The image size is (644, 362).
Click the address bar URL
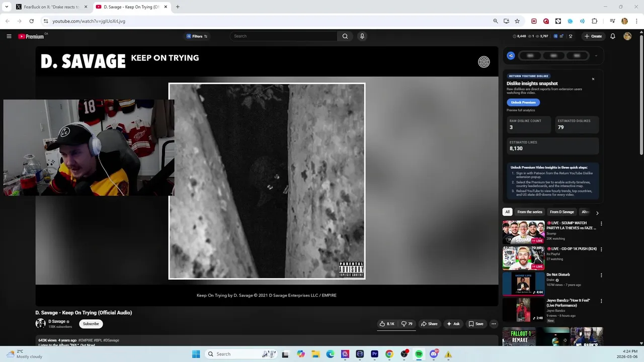[x=89, y=21]
